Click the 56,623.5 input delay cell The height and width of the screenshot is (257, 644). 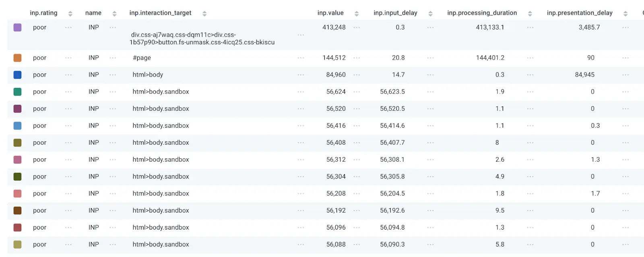click(392, 92)
